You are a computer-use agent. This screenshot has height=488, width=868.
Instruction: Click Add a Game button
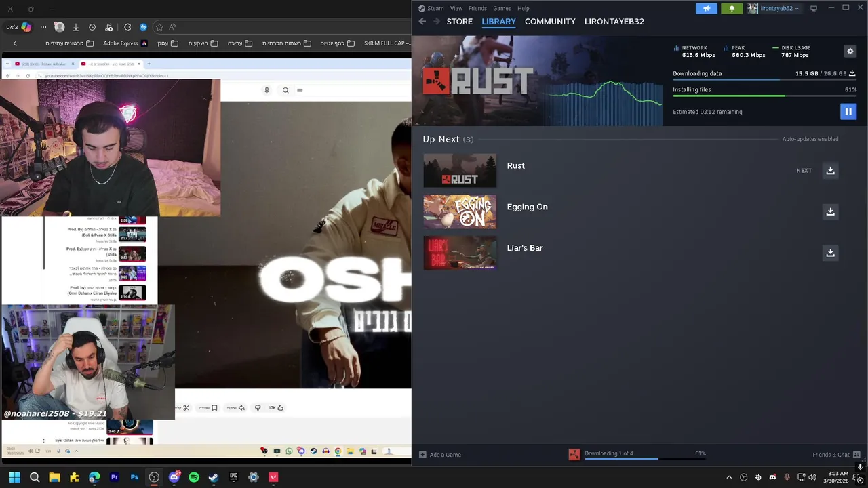coord(440,455)
